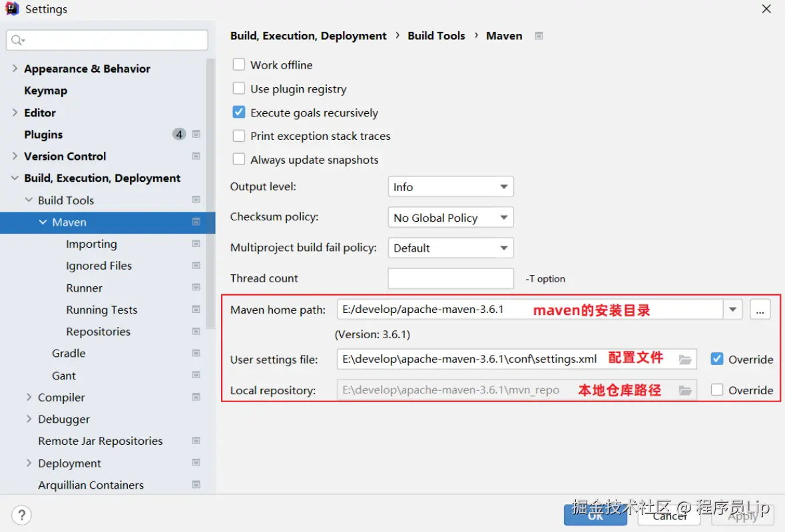Screen dimensions: 785x532
Task: Check Override for Local repository
Action: coord(717,390)
